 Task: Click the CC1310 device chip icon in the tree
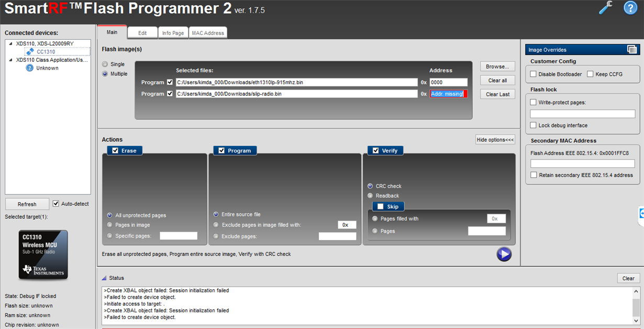click(30, 52)
